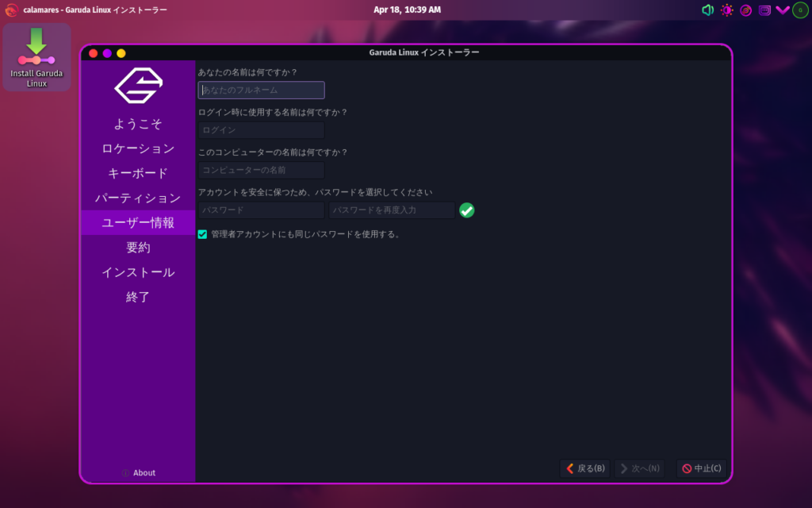Click the brightness icon in top panel

pyautogui.click(x=726, y=10)
